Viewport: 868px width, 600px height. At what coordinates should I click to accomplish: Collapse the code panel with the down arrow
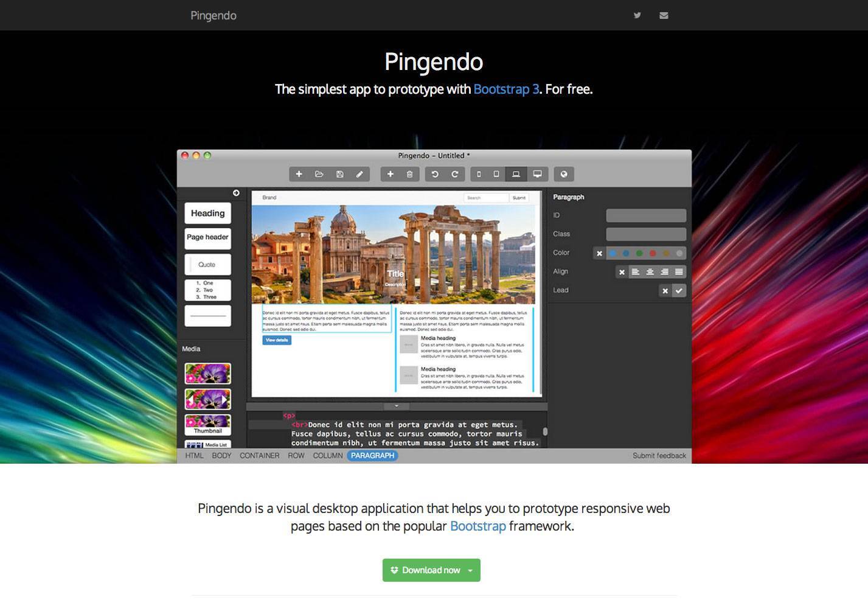(x=397, y=406)
